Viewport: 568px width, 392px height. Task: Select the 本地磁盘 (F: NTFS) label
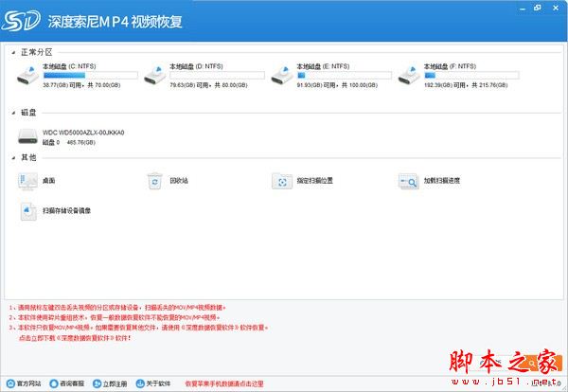point(451,66)
